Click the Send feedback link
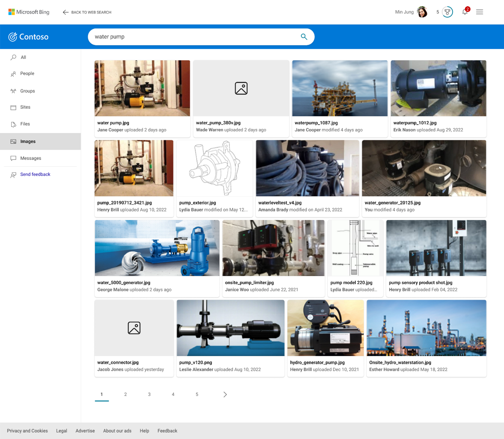 pos(35,174)
